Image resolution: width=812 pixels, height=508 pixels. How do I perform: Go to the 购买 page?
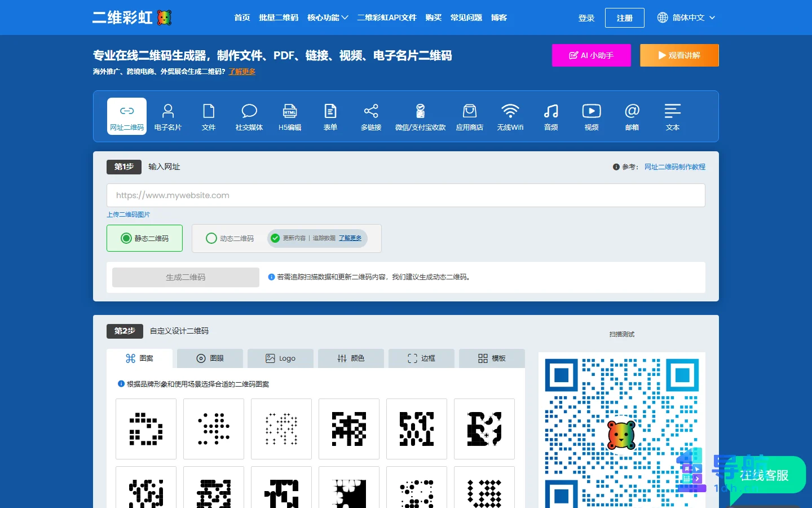433,17
